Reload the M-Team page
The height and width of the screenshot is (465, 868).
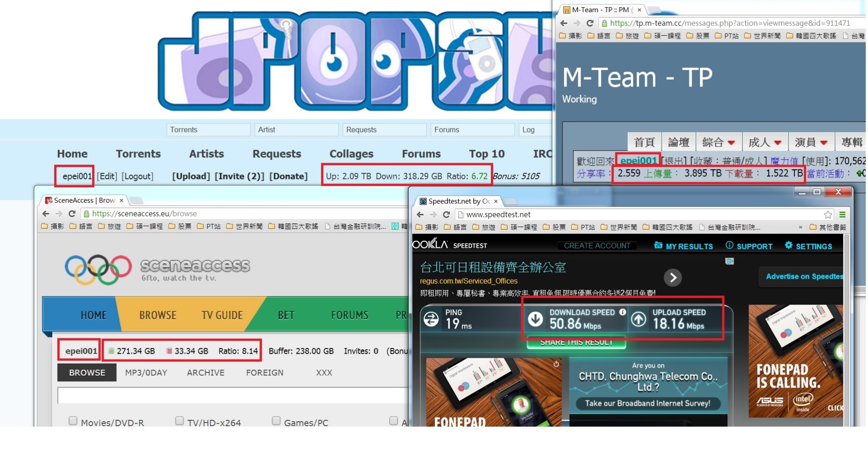pos(590,23)
